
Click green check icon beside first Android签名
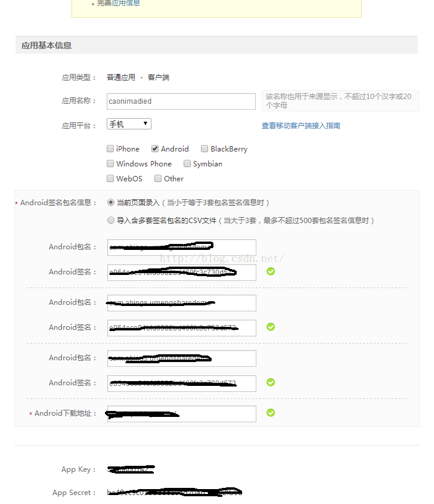pos(271,271)
